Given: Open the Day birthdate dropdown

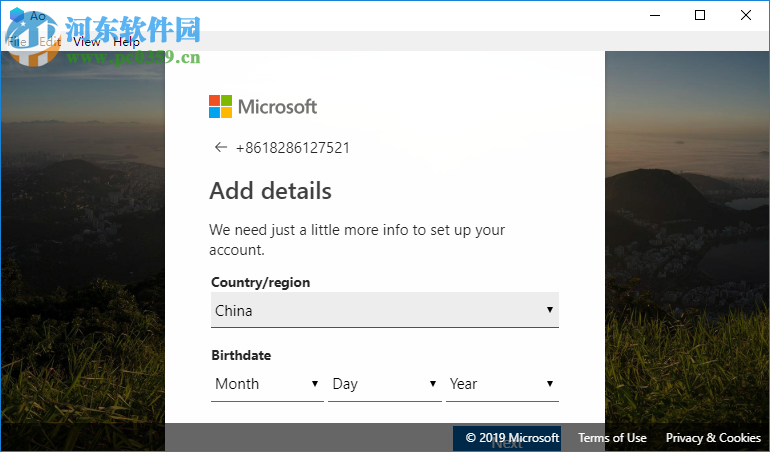Looking at the screenshot, I should click(x=385, y=384).
